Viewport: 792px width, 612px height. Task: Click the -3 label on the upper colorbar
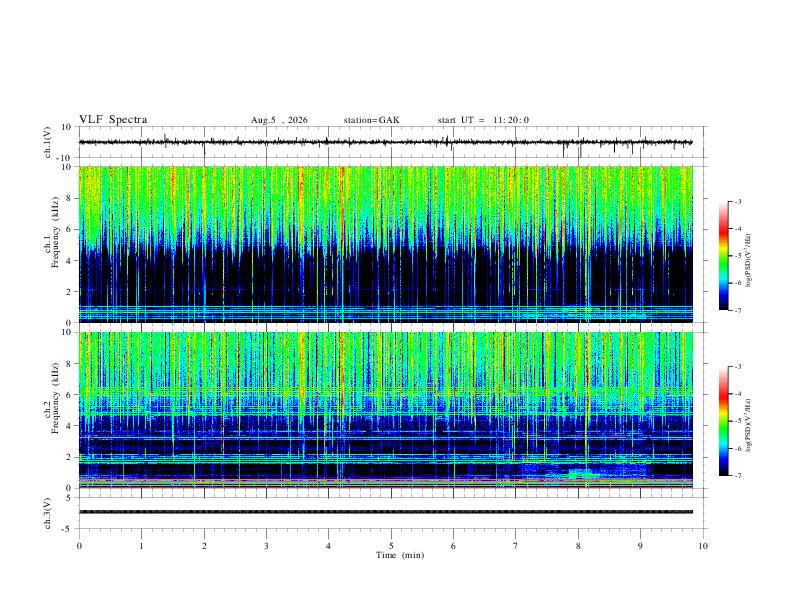pos(738,201)
